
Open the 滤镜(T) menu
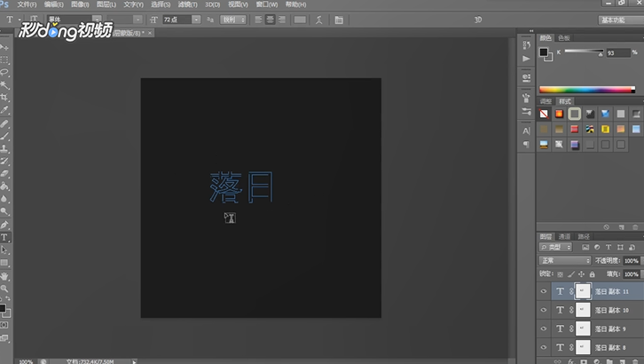pos(187,4)
